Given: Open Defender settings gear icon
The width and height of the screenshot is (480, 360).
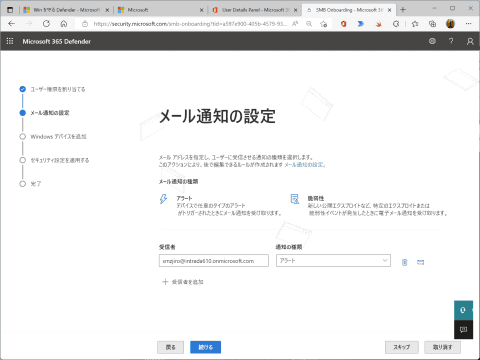Looking at the screenshot, I should pos(432,41).
